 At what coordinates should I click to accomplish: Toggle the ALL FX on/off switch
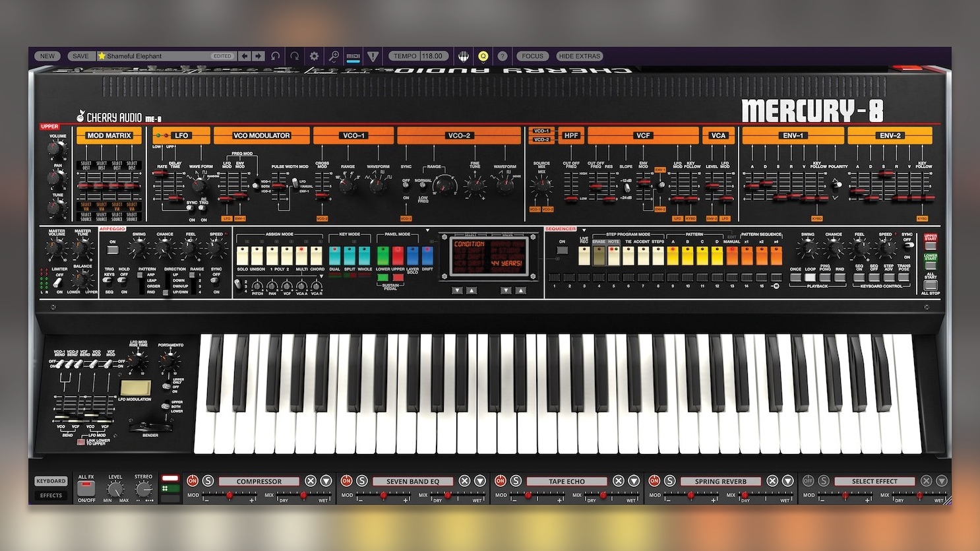point(86,488)
